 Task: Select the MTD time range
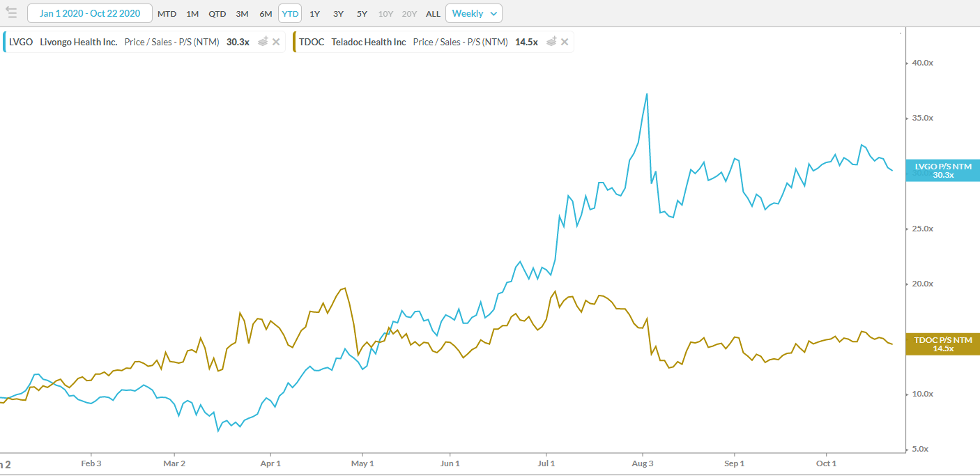[167, 14]
